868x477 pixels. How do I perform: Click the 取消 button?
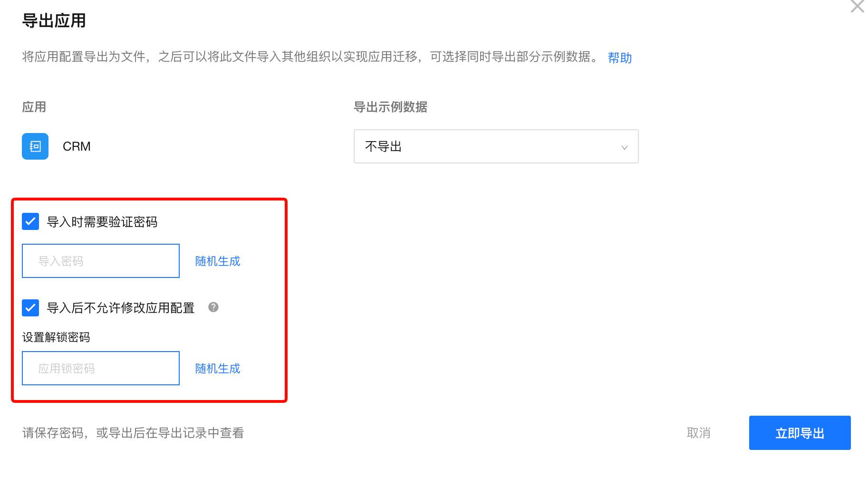tap(699, 433)
